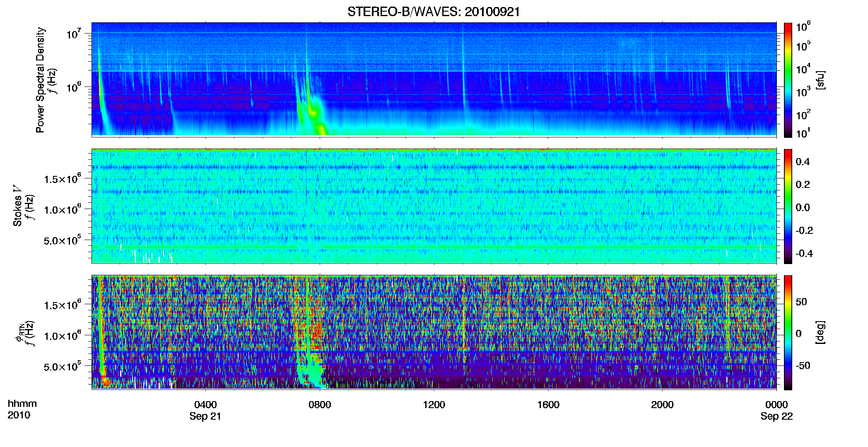Click the 0000 time tick label
This screenshot has width=868, height=447.
(776, 405)
